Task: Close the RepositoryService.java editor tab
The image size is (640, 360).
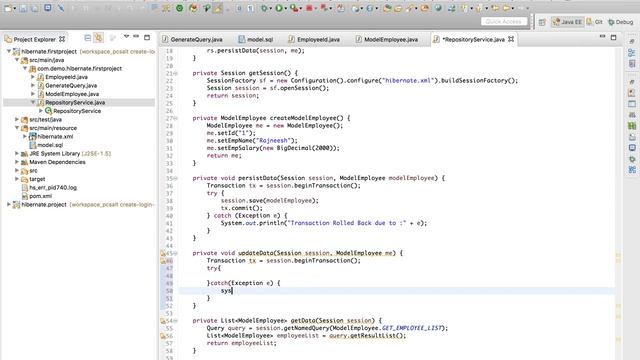Action: click(x=511, y=39)
